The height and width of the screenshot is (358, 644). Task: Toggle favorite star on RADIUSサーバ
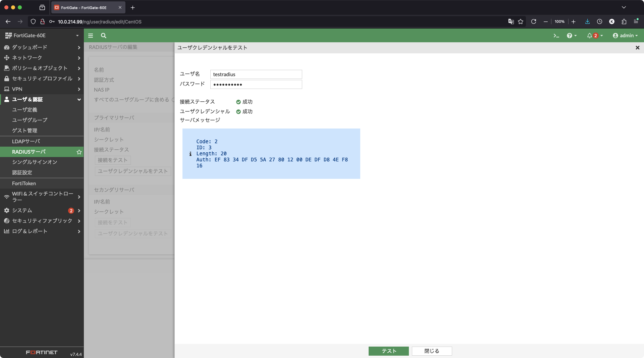pyautogui.click(x=79, y=152)
